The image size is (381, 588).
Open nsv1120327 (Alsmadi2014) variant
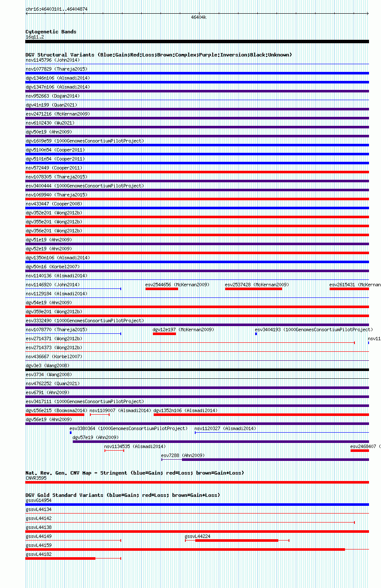coord(225,428)
